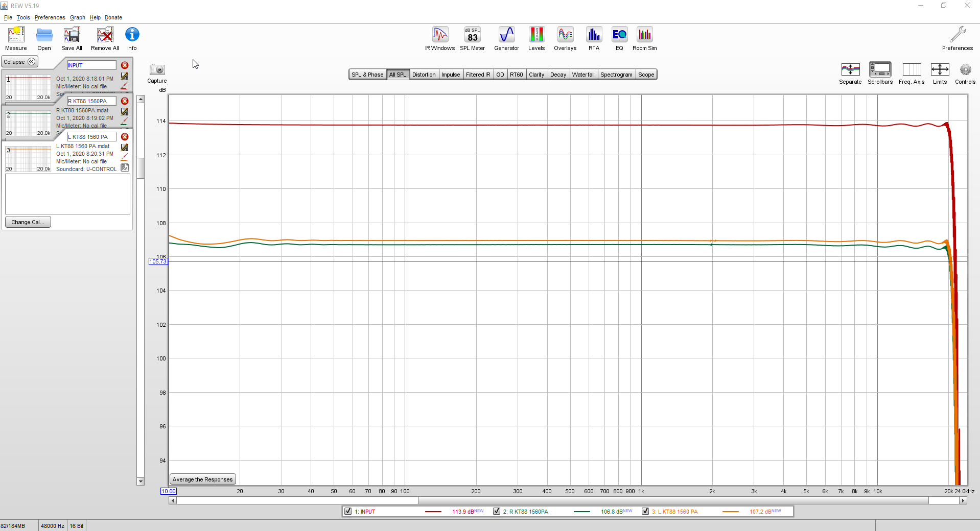Remove the R KT88 1560PA measurement
980x531 pixels.
pyautogui.click(x=125, y=101)
